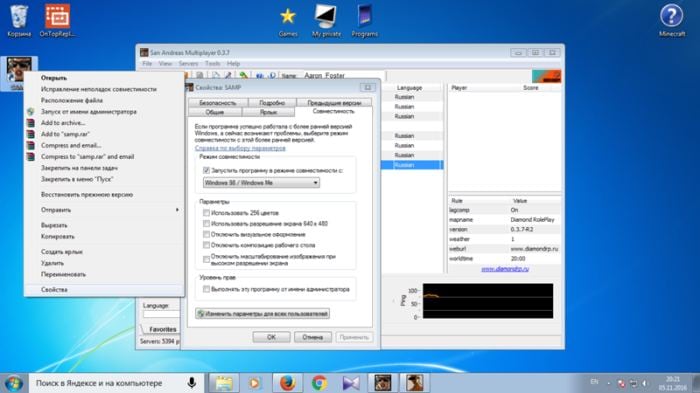Open File Explorer from the taskbar
Viewport: 700px width, 393px height.
point(224,383)
